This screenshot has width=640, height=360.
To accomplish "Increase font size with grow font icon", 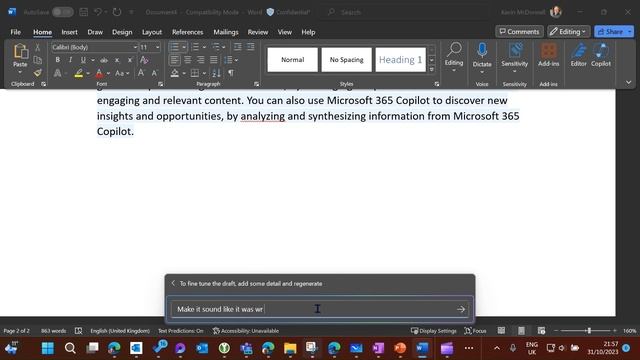I will tap(141, 73).
